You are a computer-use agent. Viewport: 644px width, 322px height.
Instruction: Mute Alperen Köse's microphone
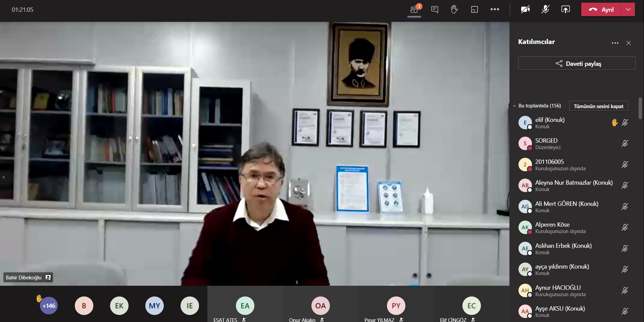pos(625,227)
